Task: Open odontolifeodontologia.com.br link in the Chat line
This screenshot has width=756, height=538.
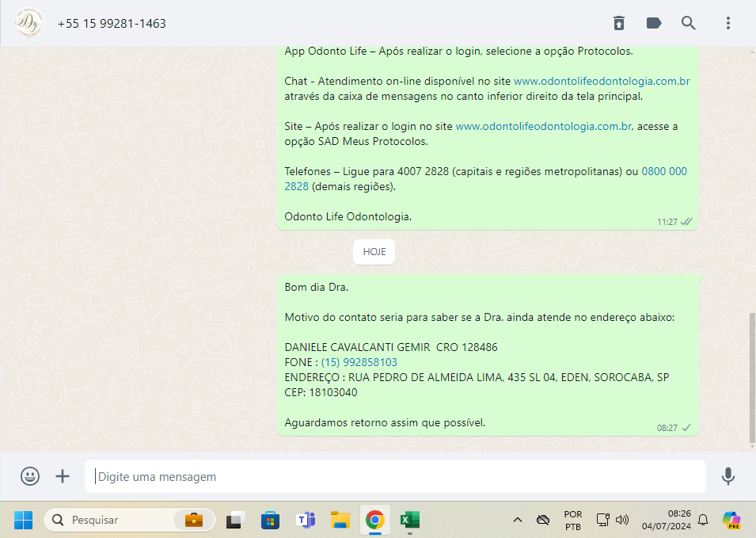Action: click(602, 81)
